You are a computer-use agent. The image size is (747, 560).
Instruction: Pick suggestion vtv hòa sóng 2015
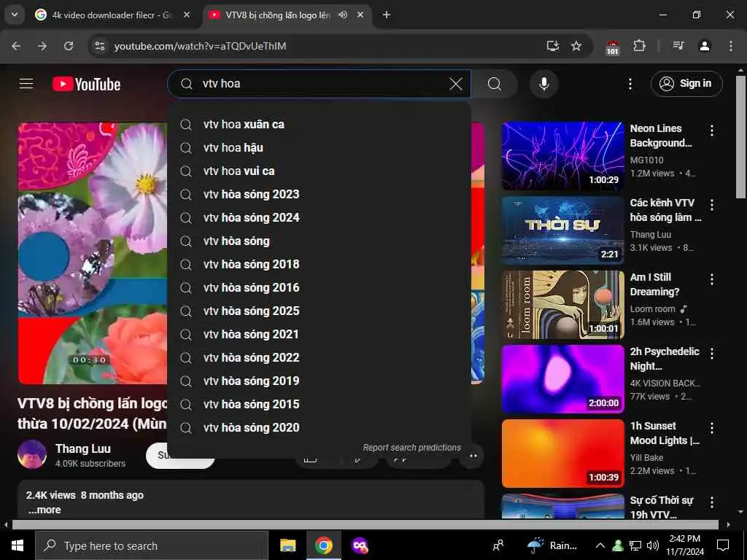tap(320, 404)
